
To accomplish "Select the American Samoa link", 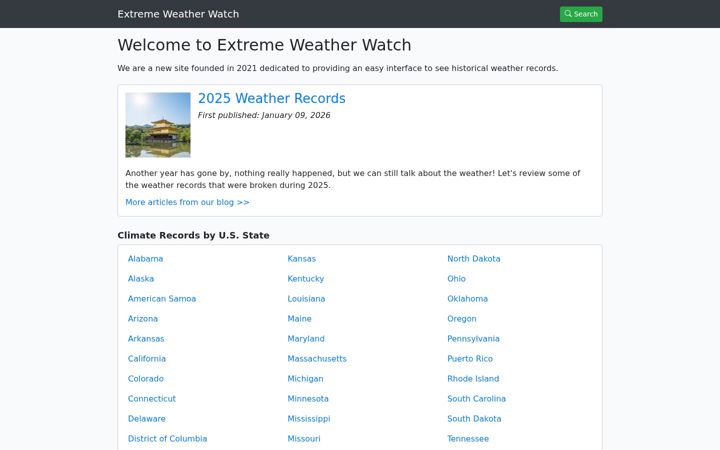I will coord(162,299).
